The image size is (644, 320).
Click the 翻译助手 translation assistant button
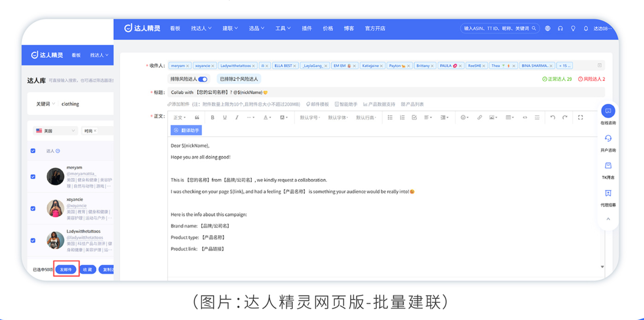point(186,130)
